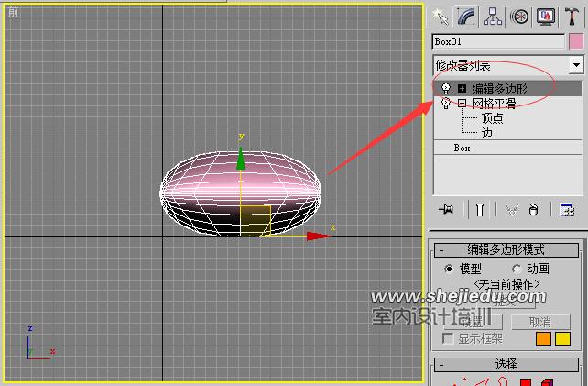Open Configure Modifier Sets icon

567,210
